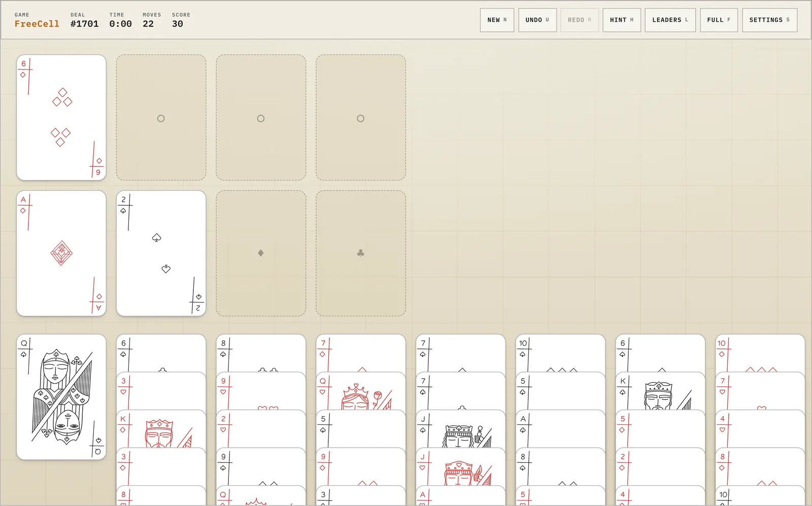Select the 10 of spades atop sixth column
The width and height of the screenshot is (812, 506).
[561, 353]
